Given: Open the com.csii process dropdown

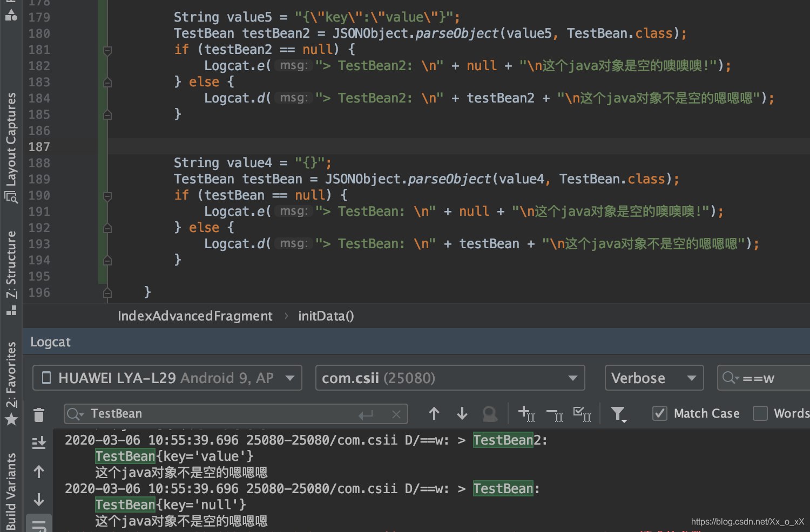Looking at the screenshot, I should point(450,378).
